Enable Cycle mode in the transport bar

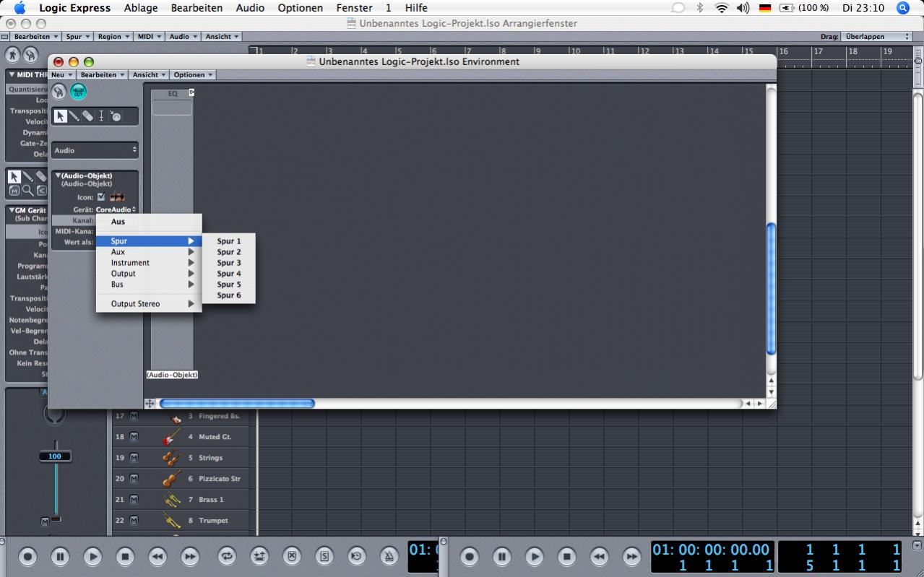tap(227, 556)
